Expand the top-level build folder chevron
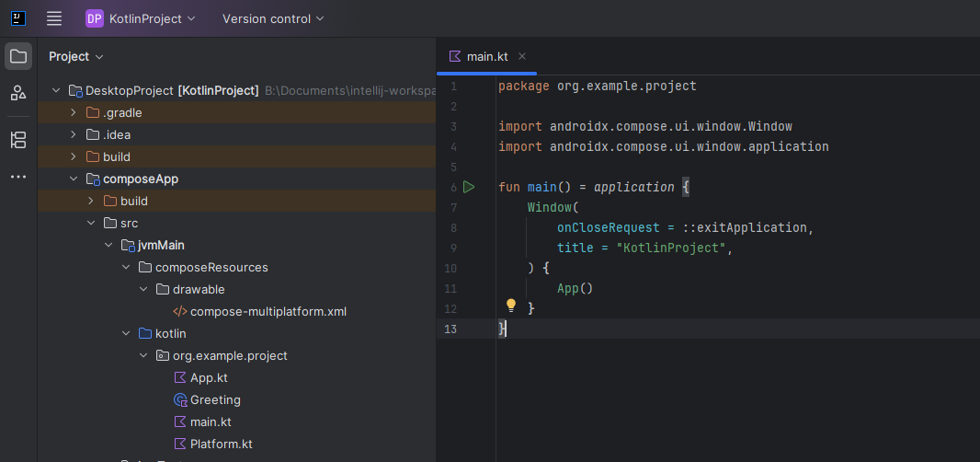 click(74, 156)
